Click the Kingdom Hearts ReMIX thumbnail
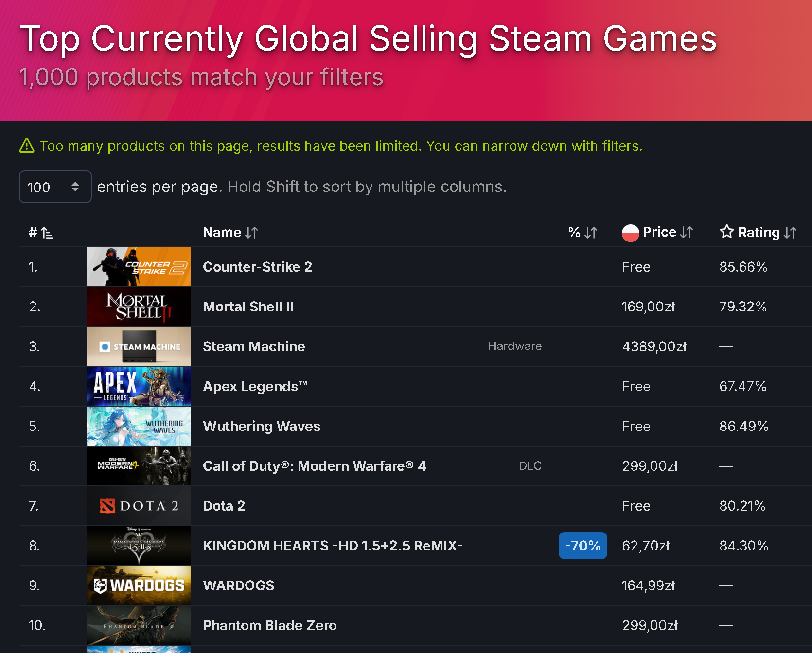Image resolution: width=812 pixels, height=653 pixels. click(x=139, y=546)
